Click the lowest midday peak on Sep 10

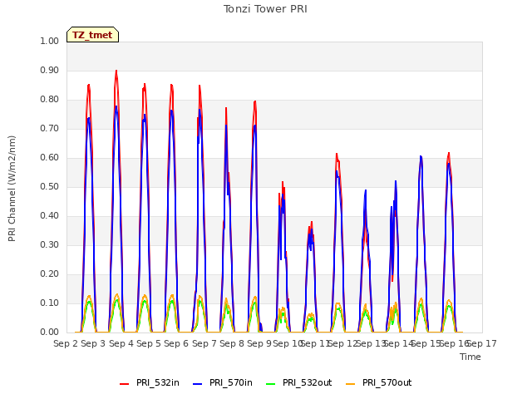click(x=311, y=222)
